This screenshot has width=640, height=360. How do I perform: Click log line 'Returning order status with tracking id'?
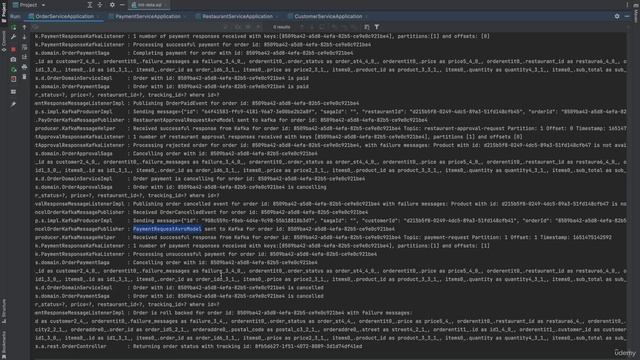[247, 346]
